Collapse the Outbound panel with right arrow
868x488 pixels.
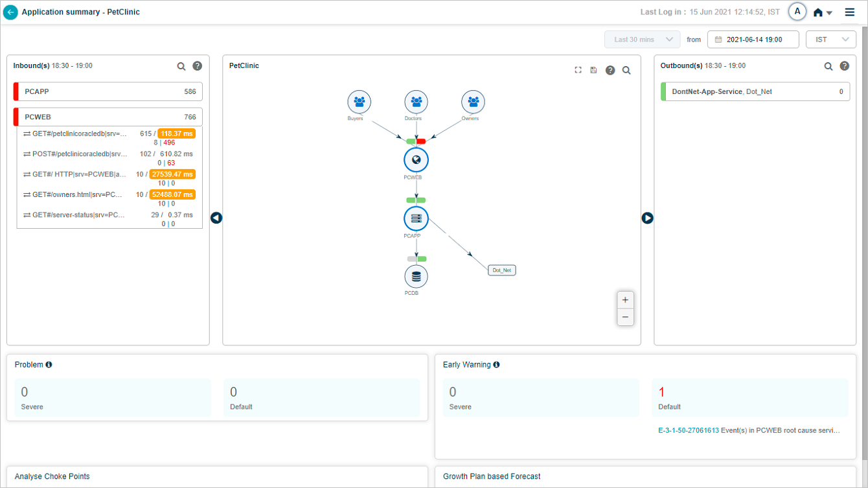click(x=647, y=218)
